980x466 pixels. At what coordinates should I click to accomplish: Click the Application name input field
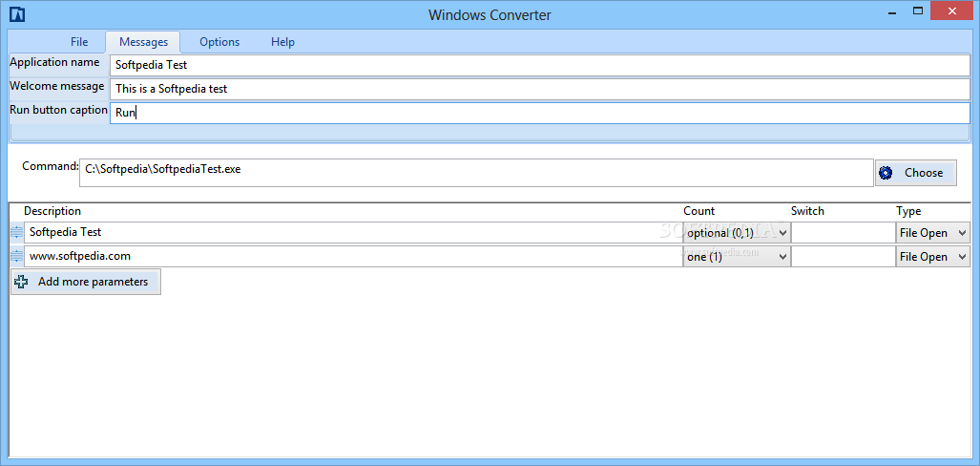click(x=539, y=65)
